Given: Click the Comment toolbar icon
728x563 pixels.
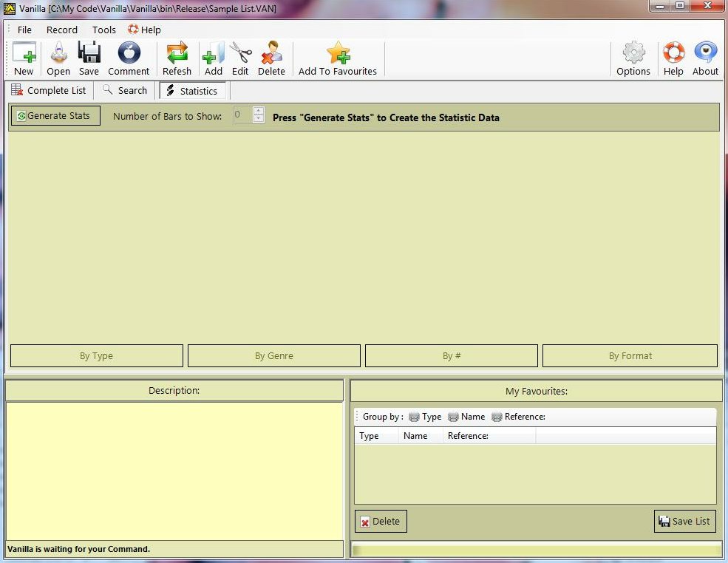Looking at the screenshot, I should [129, 54].
